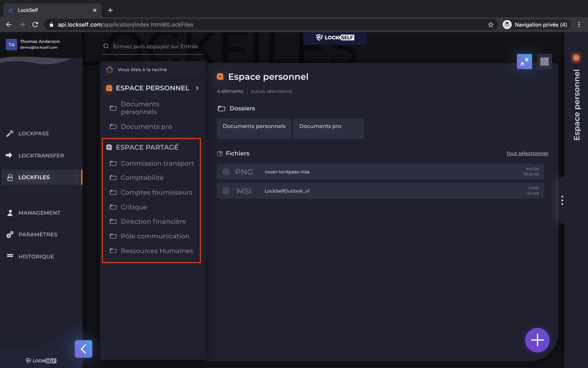Select Espace Partagé section header
Viewport: 588px width, 368px height.
pos(147,147)
